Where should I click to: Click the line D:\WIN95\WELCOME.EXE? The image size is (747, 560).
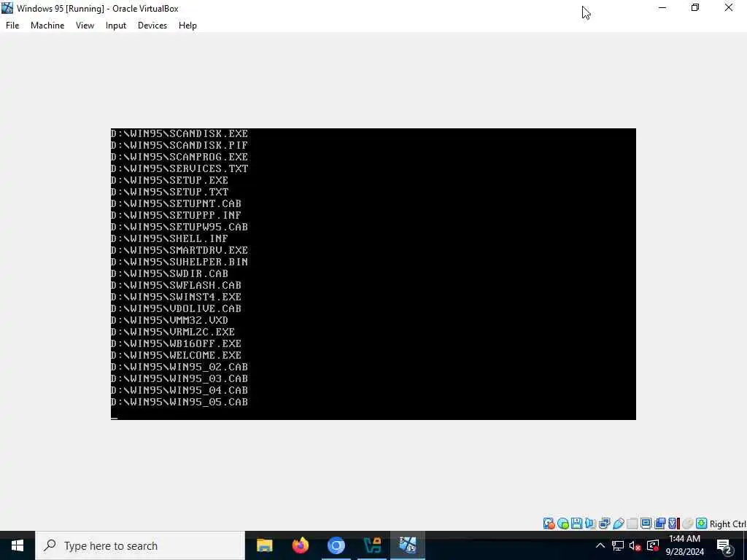(x=176, y=355)
